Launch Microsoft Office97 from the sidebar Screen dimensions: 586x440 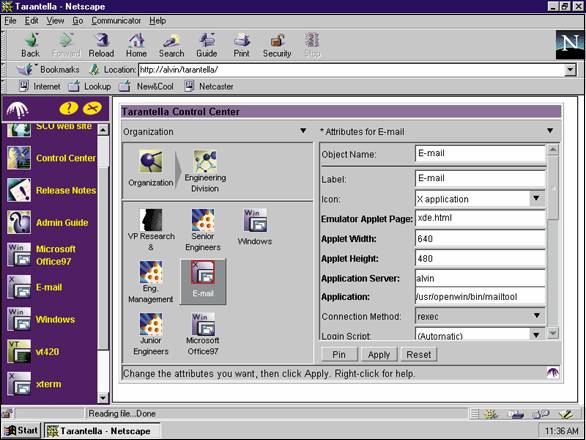pos(42,255)
